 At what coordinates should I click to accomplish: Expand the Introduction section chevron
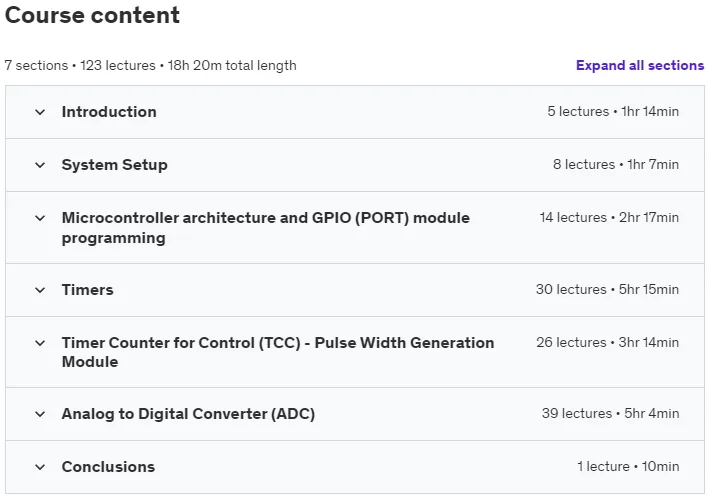40,112
